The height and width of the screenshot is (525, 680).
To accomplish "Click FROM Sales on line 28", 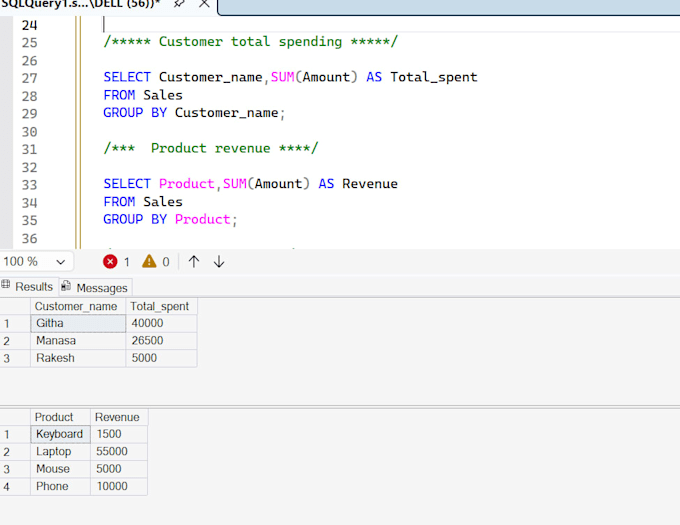I will (x=143, y=95).
